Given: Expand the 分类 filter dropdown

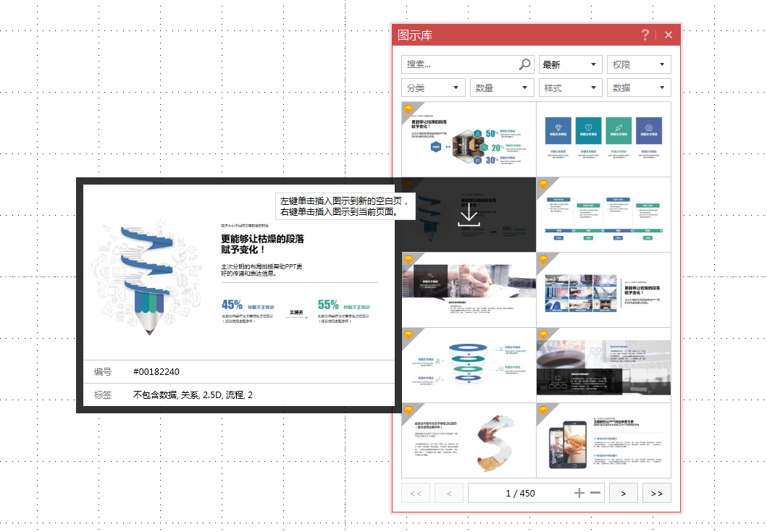Looking at the screenshot, I should click(x=433, y=88).
